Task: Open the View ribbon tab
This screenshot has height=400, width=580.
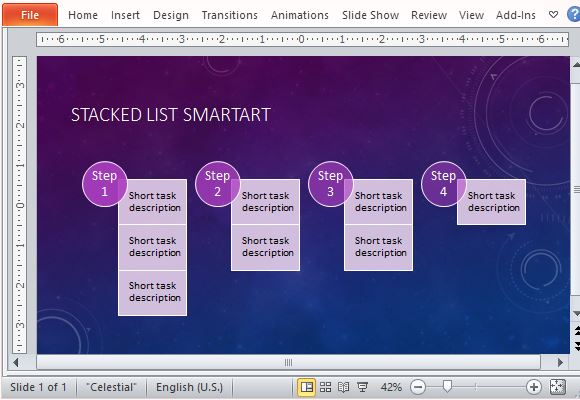Action: pos(471,15)
